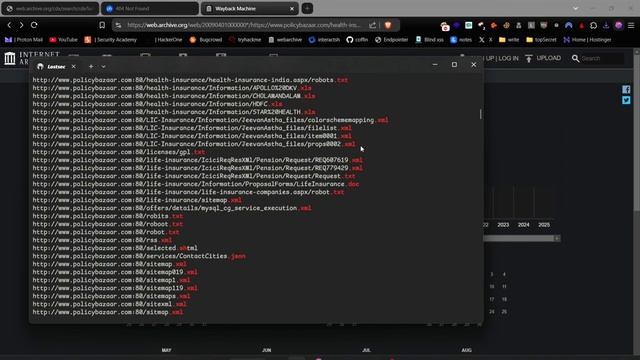Click the UPLOAD link
640x360 pixels.
(x=549, y=58)
